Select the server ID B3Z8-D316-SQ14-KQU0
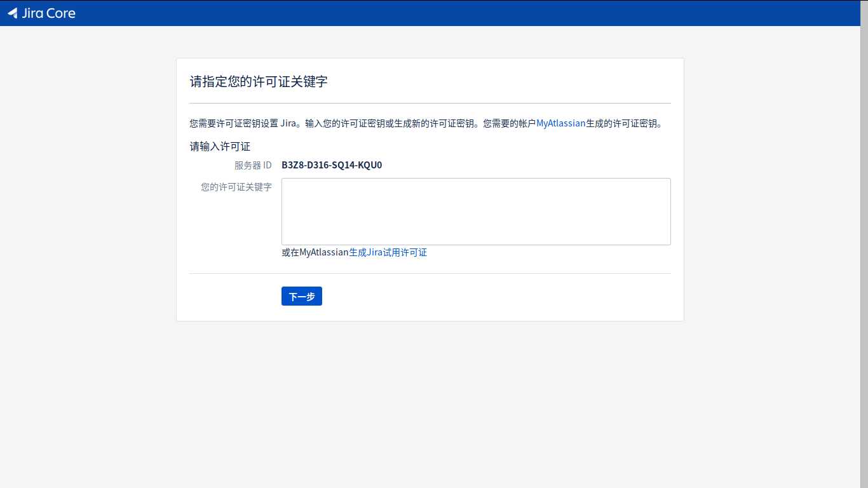The height and width of the screenshot is (488, 868). tap(332, 165)
